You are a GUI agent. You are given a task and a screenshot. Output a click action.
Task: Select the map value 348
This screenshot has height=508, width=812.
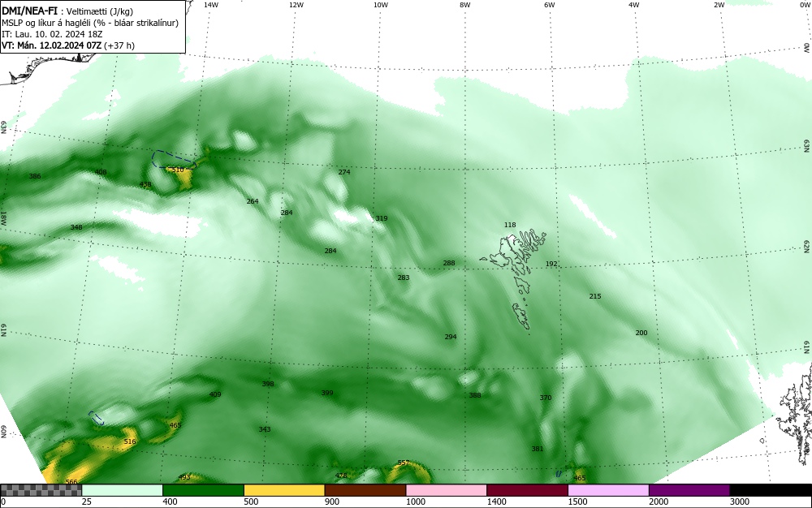[76, 227]
